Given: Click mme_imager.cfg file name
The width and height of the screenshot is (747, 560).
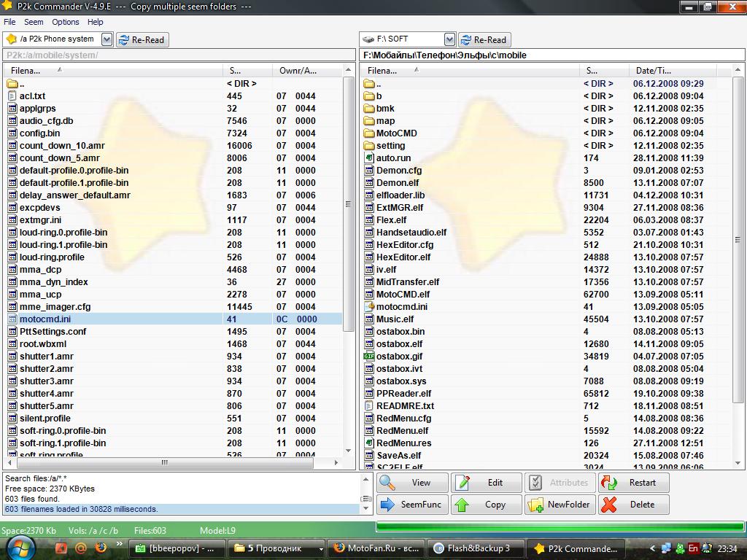Looking at the screenshot, I should coord(55,307).
